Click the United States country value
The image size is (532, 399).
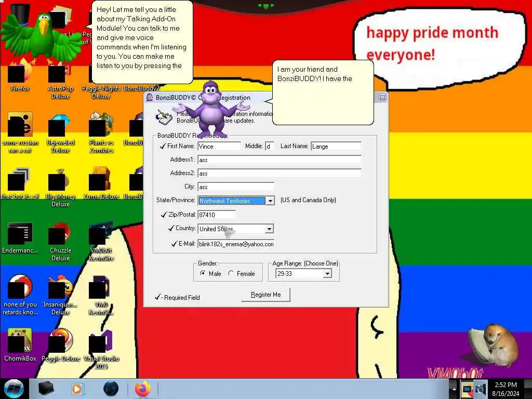pos(231,229)
